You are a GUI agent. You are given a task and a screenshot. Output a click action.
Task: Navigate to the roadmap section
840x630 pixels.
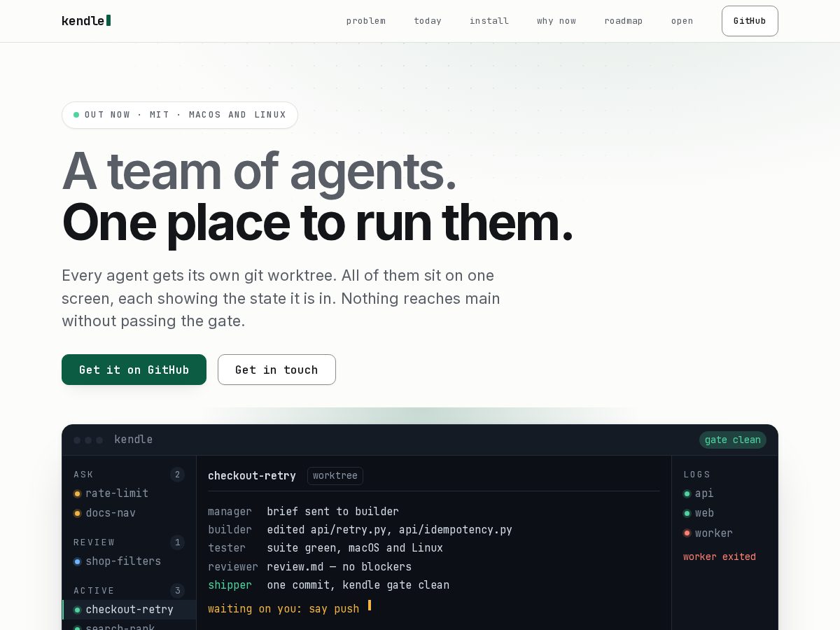coord(624,21)
